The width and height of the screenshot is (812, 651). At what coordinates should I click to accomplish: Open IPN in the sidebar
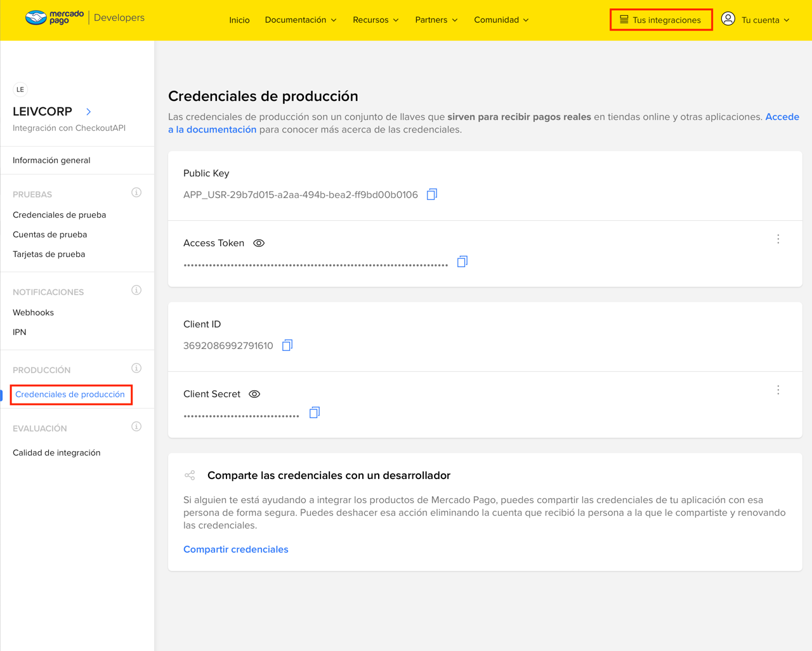(x=20, y=332)
